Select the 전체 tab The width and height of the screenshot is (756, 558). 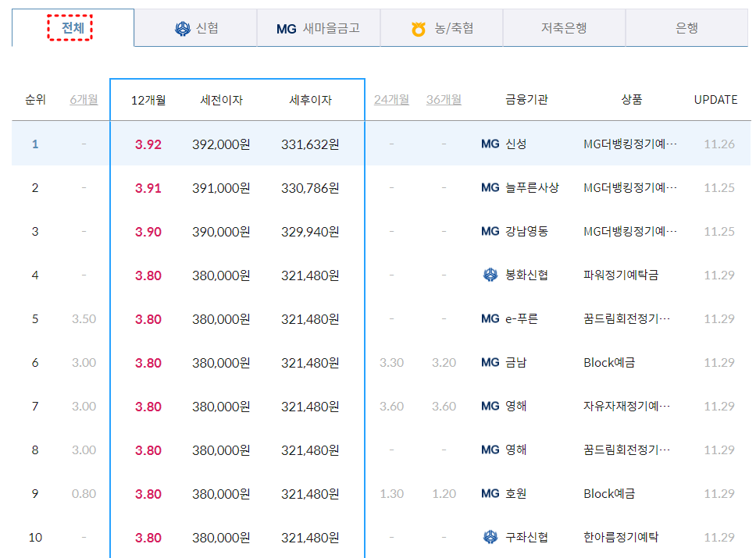[x=73, y=28]
